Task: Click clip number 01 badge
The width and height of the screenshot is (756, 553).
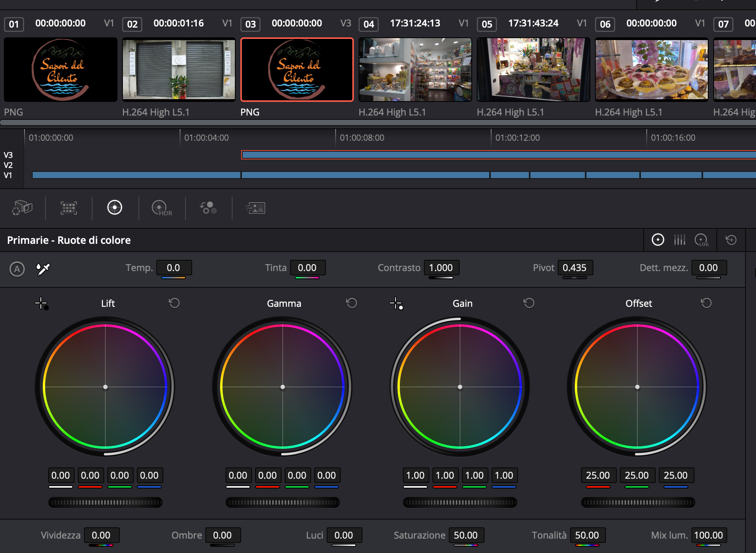Action: click(14, 24)
